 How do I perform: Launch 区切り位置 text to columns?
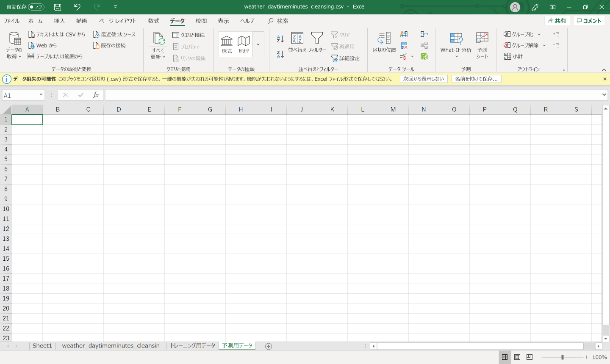(x=384, y=42)
